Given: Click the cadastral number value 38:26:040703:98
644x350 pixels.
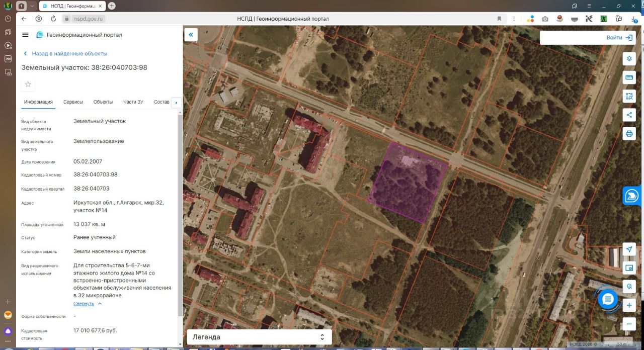Looking at the screenshot, I should coord(96,174).
